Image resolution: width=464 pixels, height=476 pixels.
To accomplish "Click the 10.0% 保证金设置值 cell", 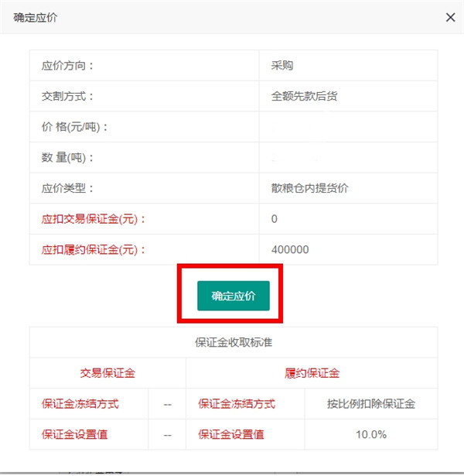I will (371, 434).
